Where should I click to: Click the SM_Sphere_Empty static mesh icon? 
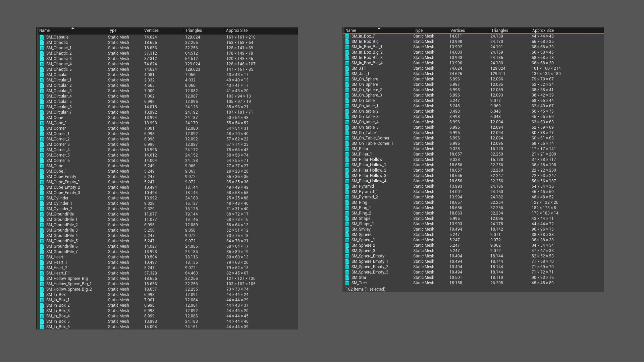[348, 256]
